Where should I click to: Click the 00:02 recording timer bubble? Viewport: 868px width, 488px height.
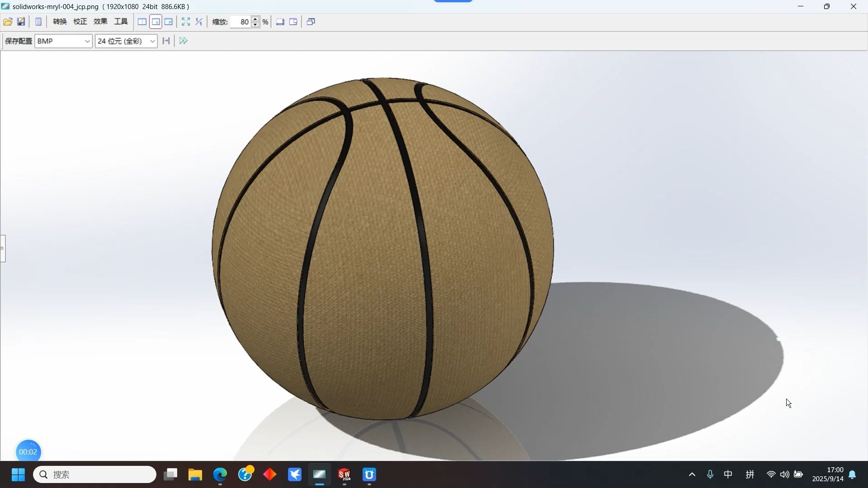(28, 451)
